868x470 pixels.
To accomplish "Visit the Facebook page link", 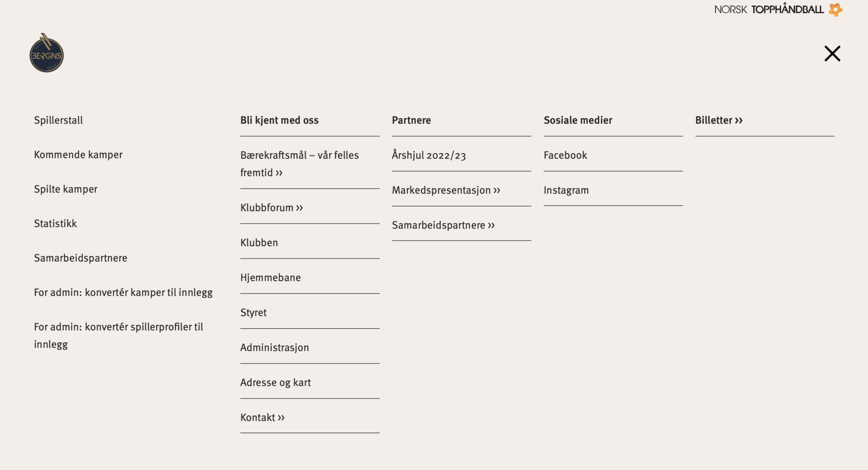I will (x=565, y=155).
